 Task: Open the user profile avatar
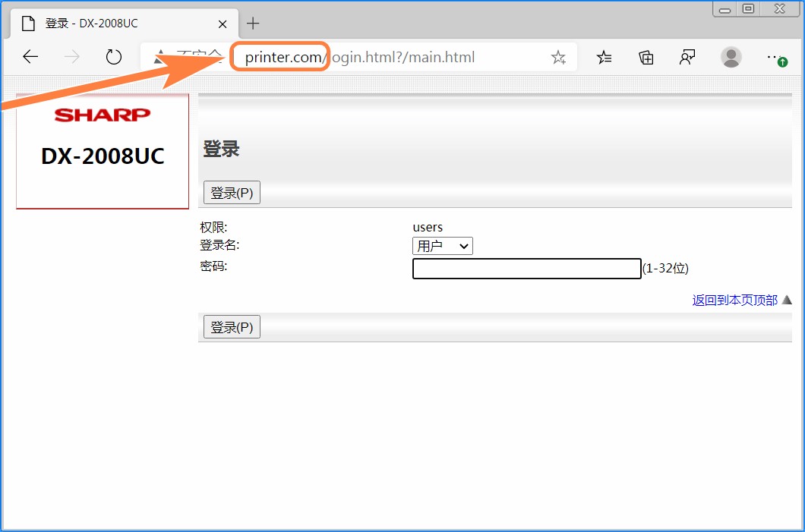731,57
